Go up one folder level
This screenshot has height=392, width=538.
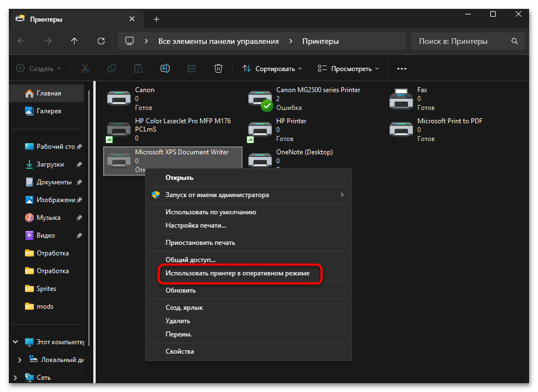74,41
